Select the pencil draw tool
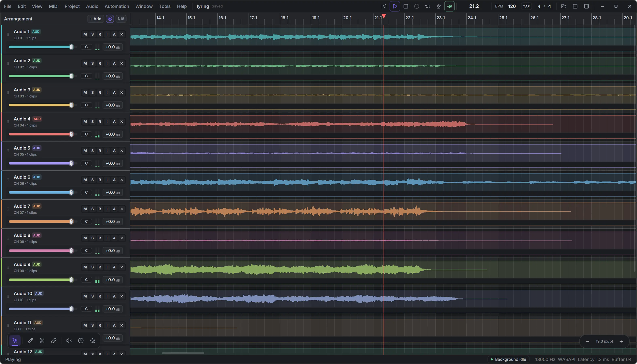Image resolution: width=637 pixels, height=364 pixels. click(x=30, y=341)
